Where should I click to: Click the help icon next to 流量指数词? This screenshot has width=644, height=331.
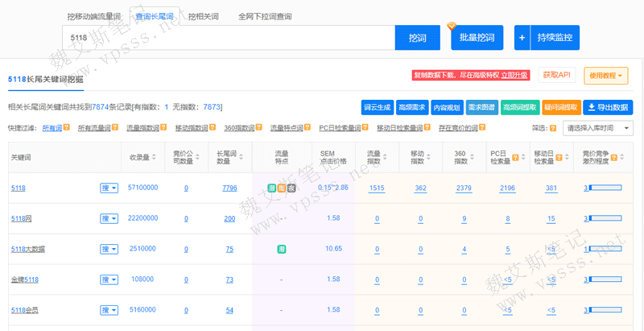(x=163, y=127)
